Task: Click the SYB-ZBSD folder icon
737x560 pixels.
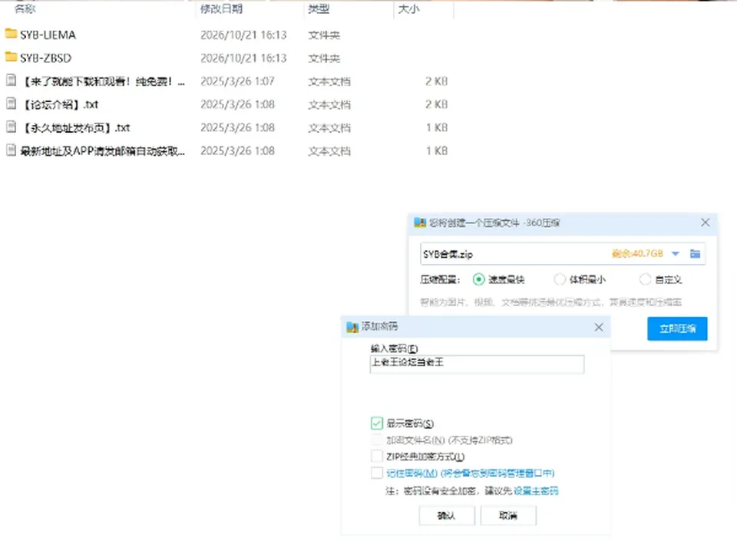Action: pyautogui.click(x=11, y=57)
